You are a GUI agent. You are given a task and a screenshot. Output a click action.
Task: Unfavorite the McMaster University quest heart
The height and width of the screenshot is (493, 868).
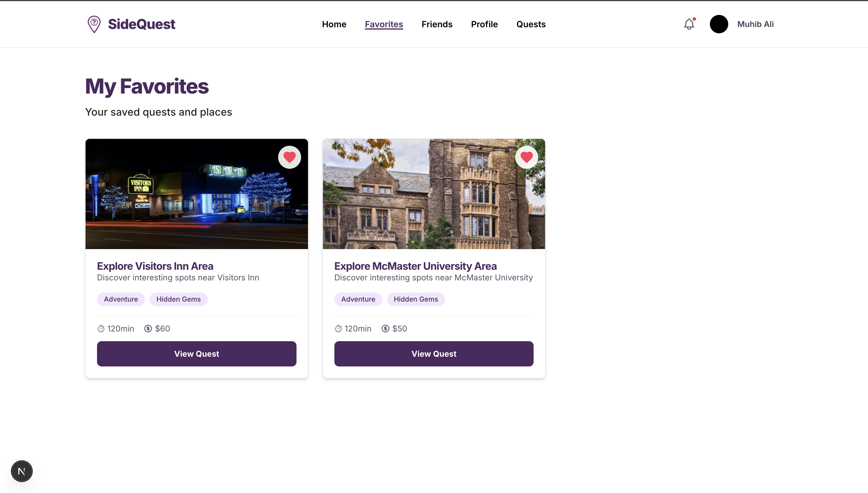(527, 157)
